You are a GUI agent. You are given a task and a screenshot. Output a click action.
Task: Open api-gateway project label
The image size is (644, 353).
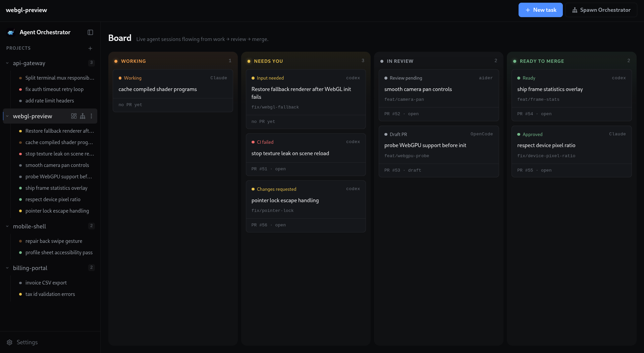29,63
